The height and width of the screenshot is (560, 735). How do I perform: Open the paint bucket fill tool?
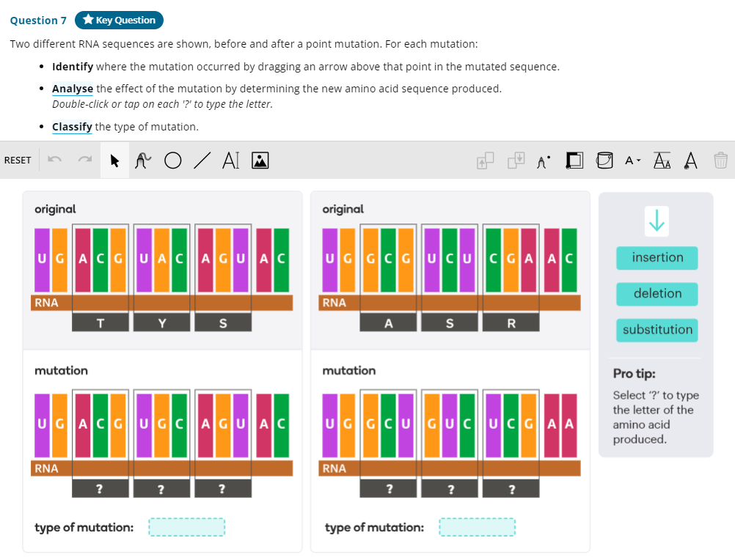(604, 160)
